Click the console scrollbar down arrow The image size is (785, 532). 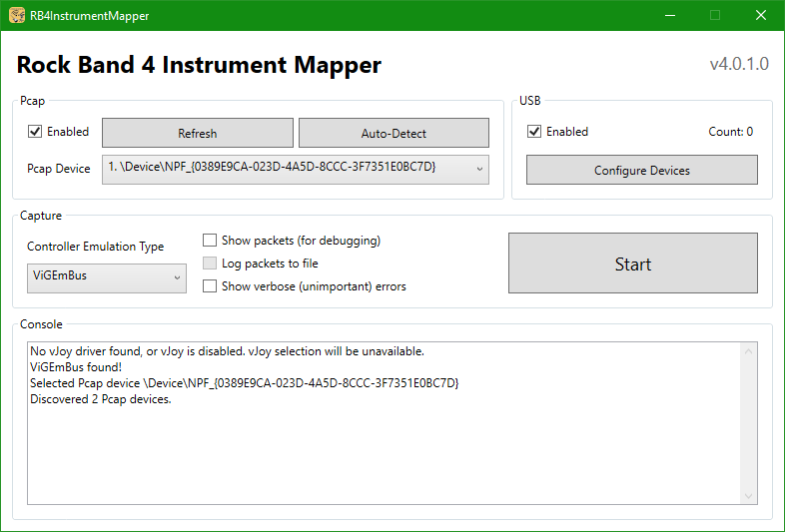click(x=748, y=496)
